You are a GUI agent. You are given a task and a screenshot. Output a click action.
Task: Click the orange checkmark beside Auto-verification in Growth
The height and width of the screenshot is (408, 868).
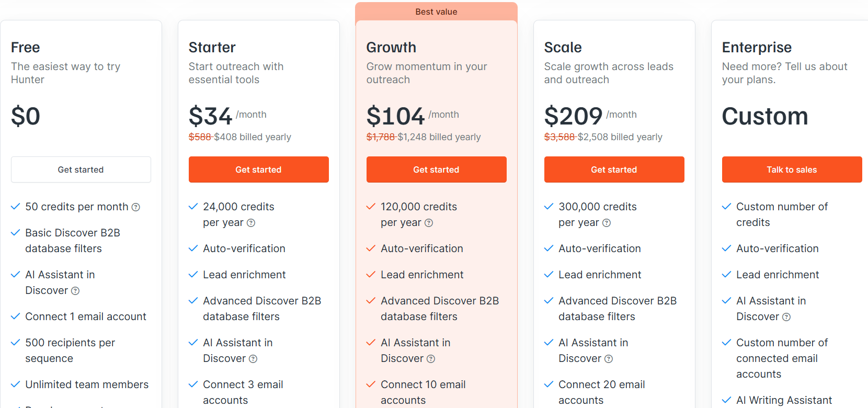click(371, 247)
